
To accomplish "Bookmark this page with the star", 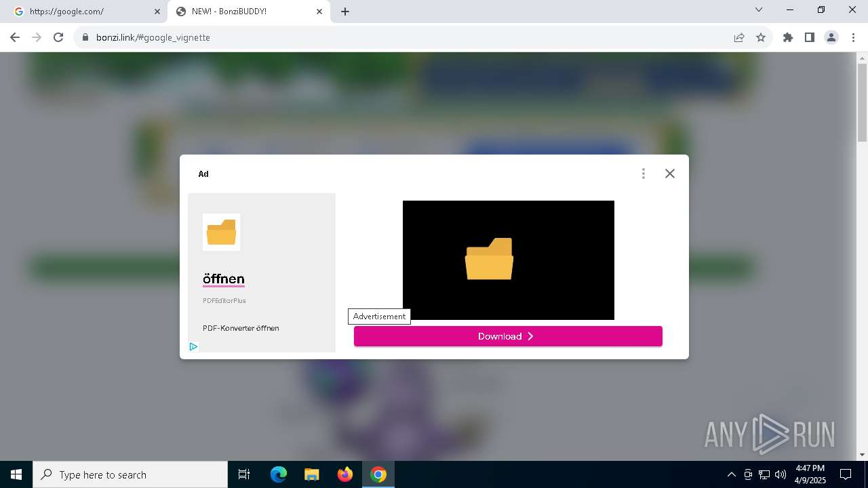I will tap(761, 37).
